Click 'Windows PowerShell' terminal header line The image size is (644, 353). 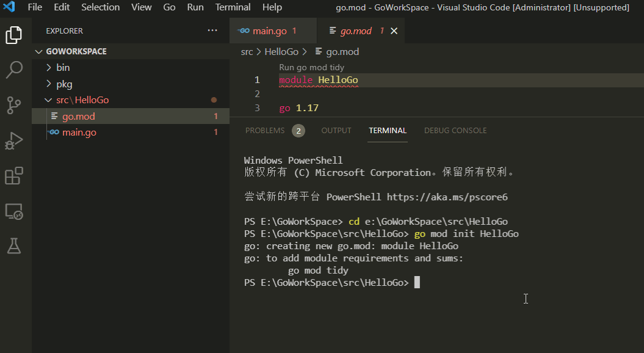click(x=293, y=160)
